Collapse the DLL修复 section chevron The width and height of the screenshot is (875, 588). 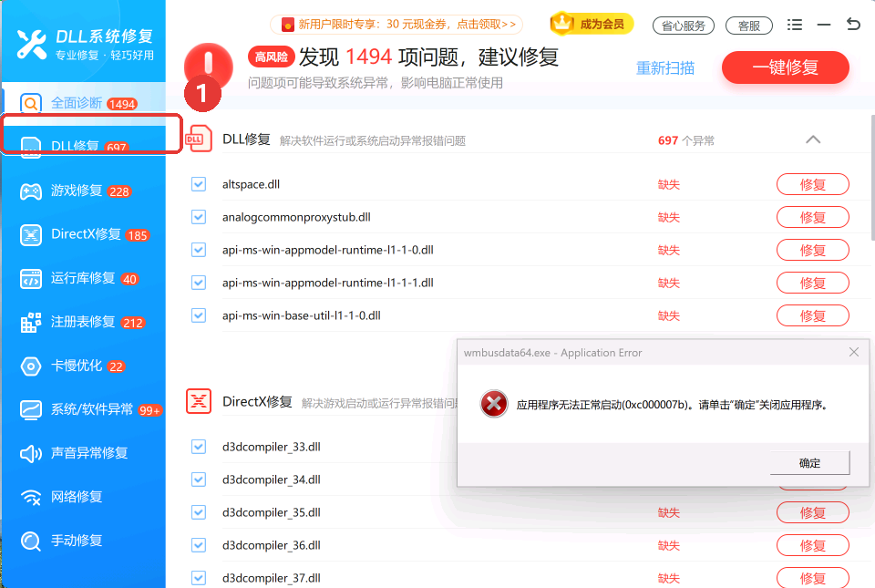tap(813, 139)
